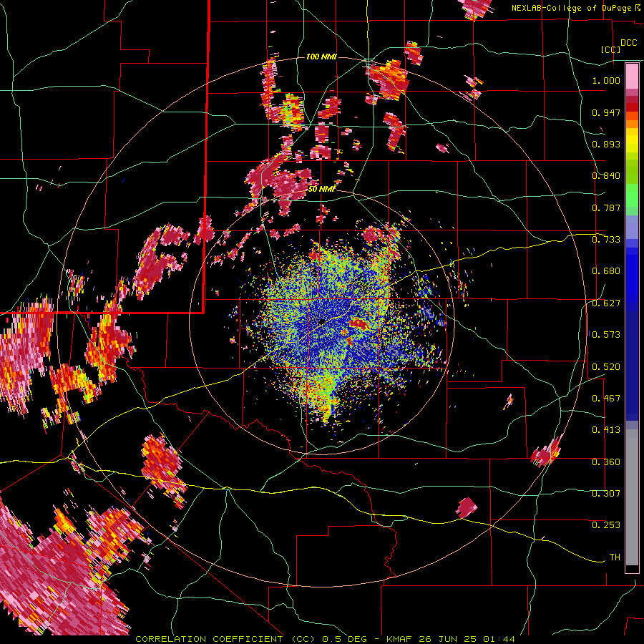The width and height of the screenshot is (644, 644).
Task: Select the 0.627 legend value
Action: 606,303
